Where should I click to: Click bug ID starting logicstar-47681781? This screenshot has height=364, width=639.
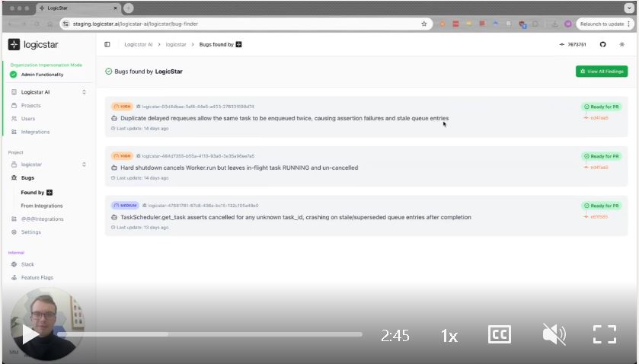coord(203,206)
